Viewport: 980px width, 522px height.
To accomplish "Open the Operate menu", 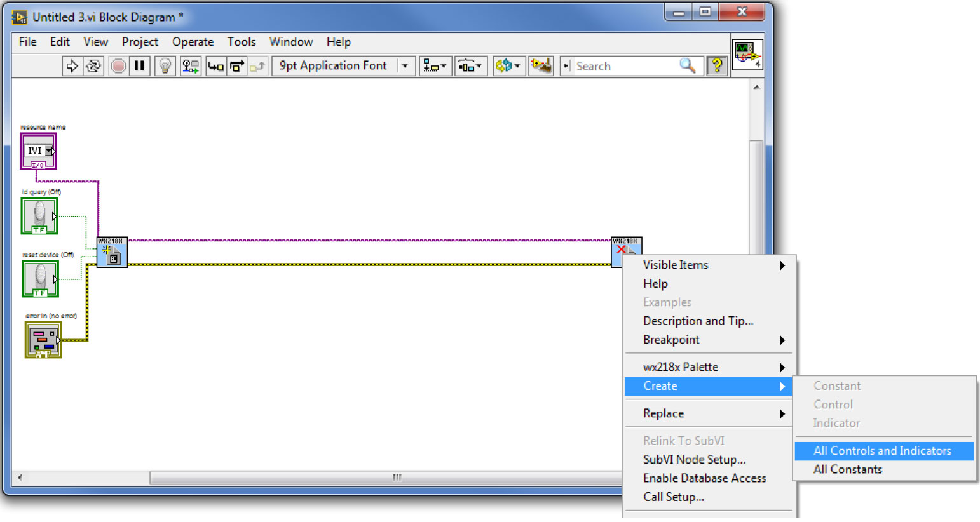I will click(x=193, y=42).
